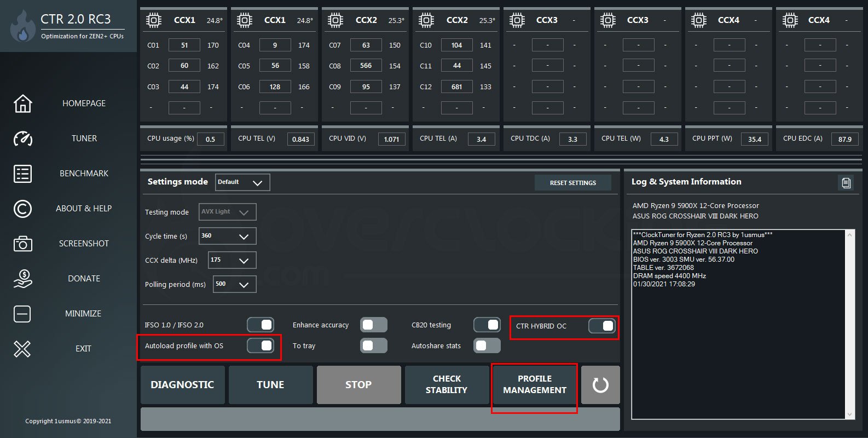Toggle Autoload profile with OS
Viewport: 868px width, 438px height.
pos(261,345)
